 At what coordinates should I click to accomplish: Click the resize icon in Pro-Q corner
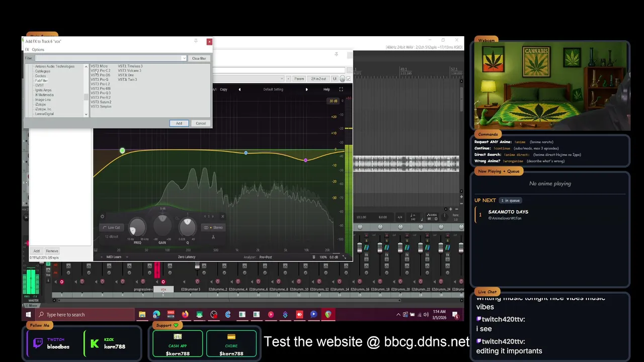(345, 257)
